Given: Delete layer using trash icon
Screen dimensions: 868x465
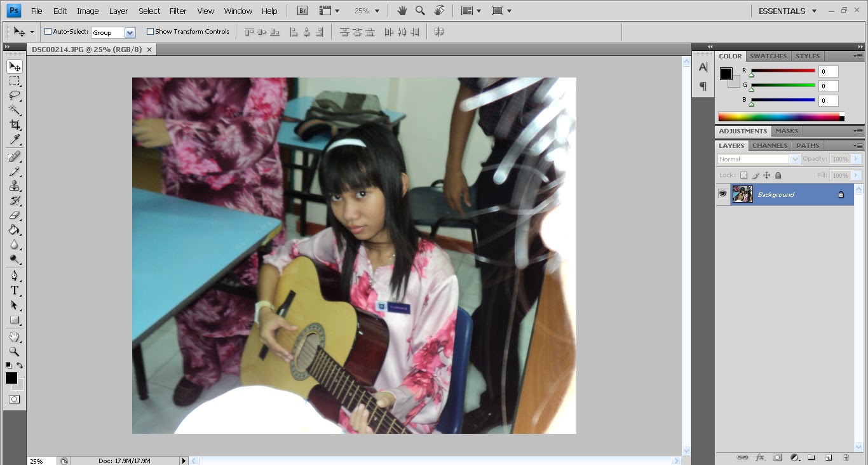Looking at the screenshot, I should tap(846, 457).
